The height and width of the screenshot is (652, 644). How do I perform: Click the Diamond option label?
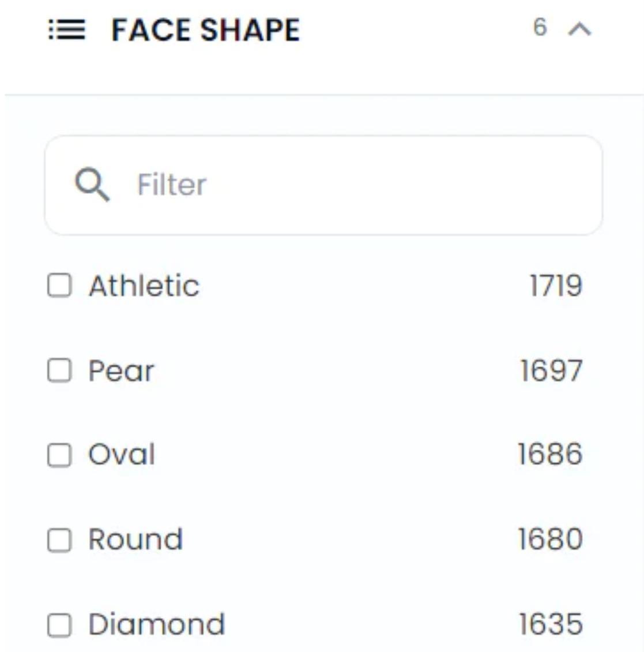click(156, 624)
